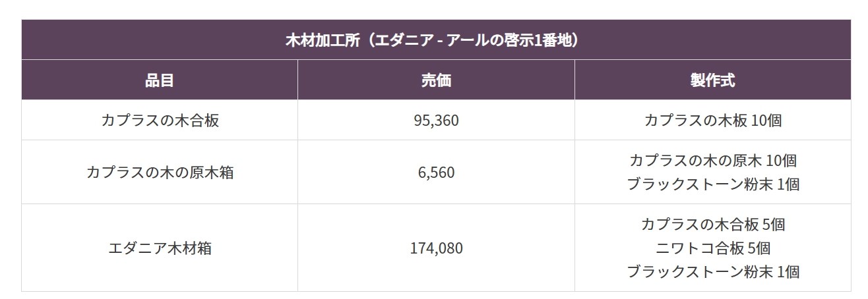Click the recipe line カプラスの木の原木 10個
868x299 pixels.
coord(712,160)
